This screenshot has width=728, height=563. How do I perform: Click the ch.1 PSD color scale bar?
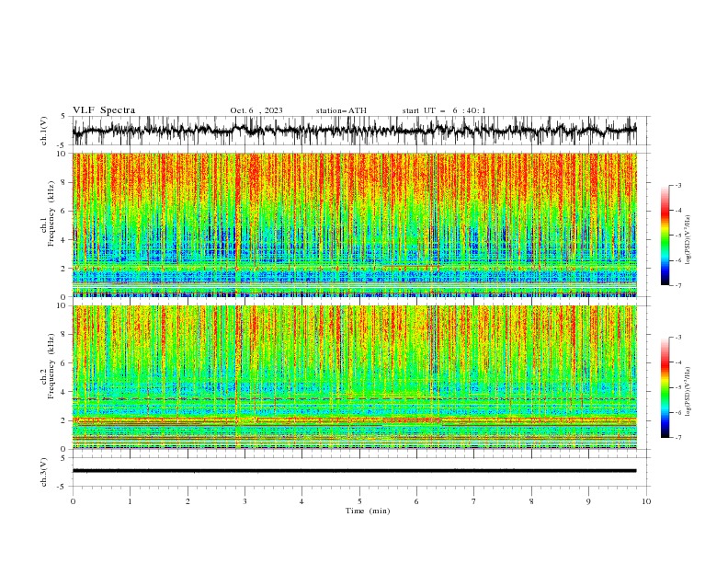point(665,236)
